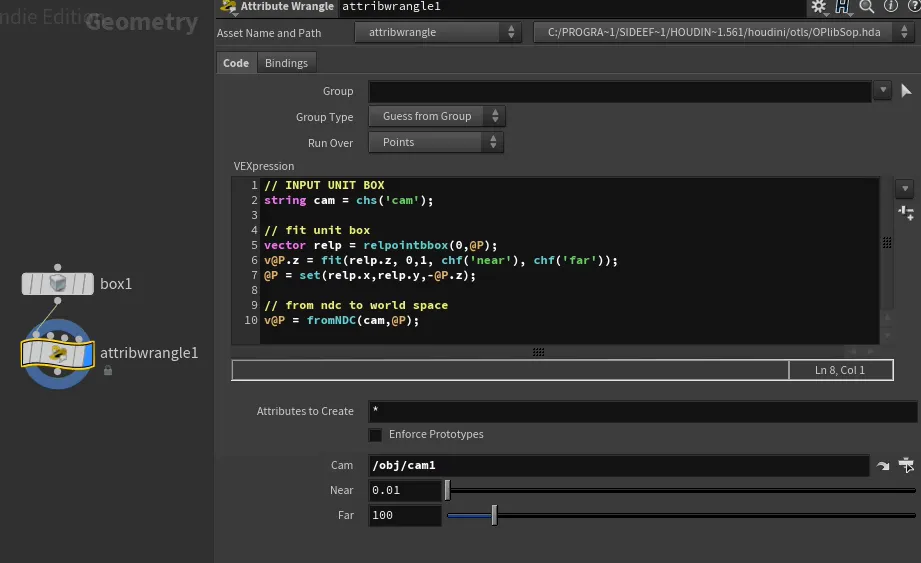
Task: Click the jump to operator arrow beside Cam
Action: click(883, 466)
